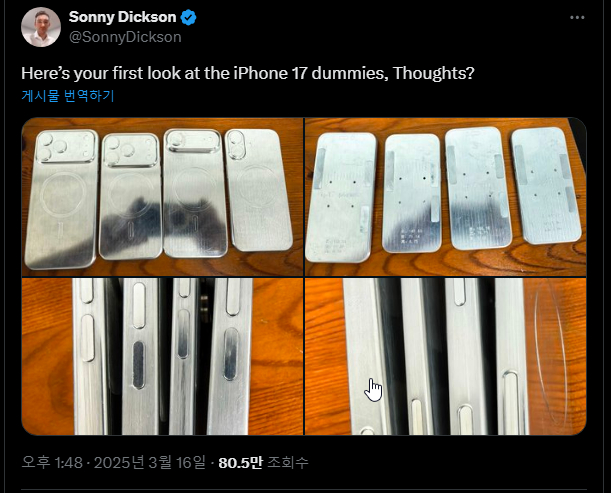Click the MagSafe ring on the largest dummy
Screen dimensions: 611x493
click(62, 194)
